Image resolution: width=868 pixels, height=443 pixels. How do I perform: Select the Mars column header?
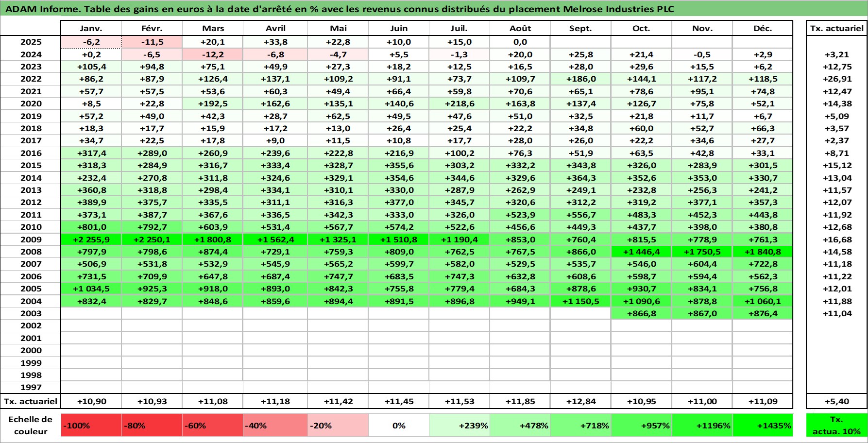tap(213, 28)
